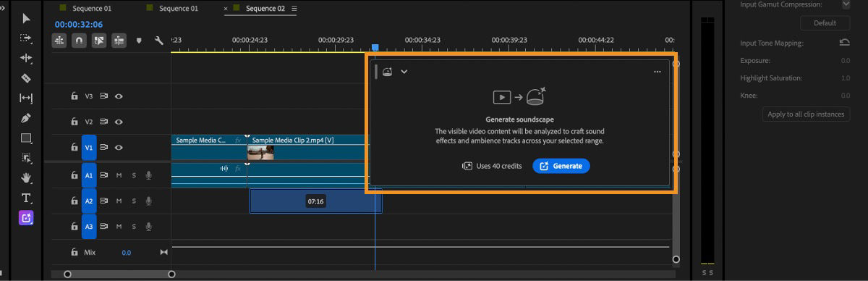Viewport: 868px width, 281px height.
Task: Click the Knee value 0.0
Action: pyautogui.click(x=845, y=96)
